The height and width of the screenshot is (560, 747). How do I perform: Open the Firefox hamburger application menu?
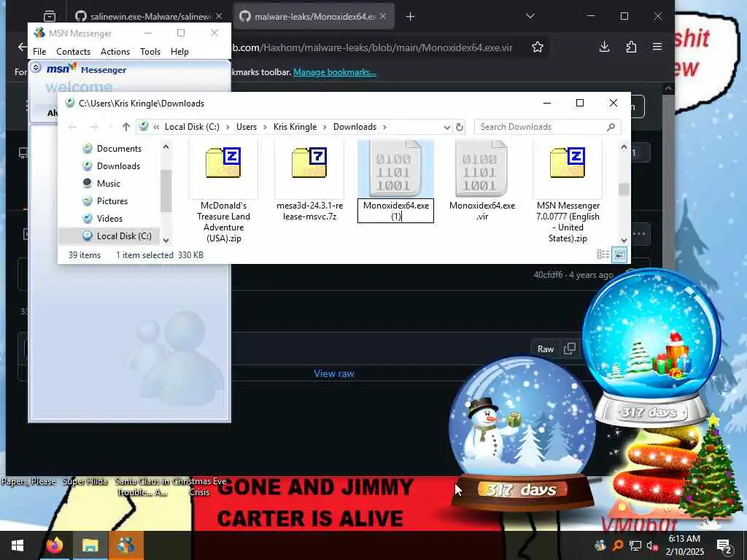click(657, 47)
